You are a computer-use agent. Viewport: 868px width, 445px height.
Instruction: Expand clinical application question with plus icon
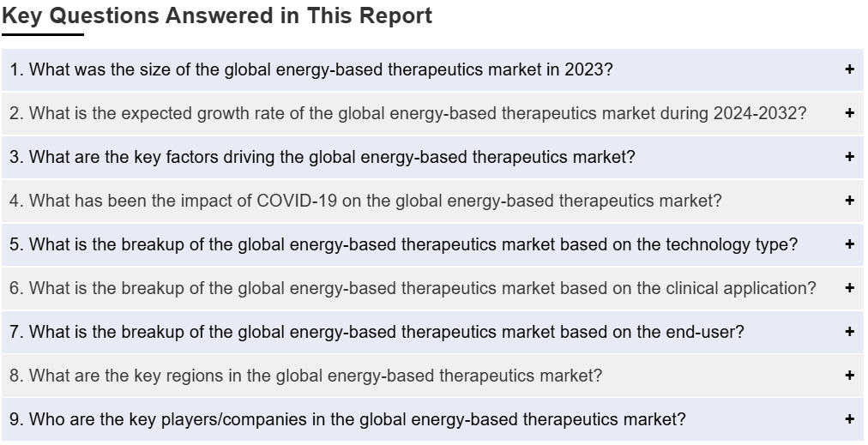pos(850,288)
